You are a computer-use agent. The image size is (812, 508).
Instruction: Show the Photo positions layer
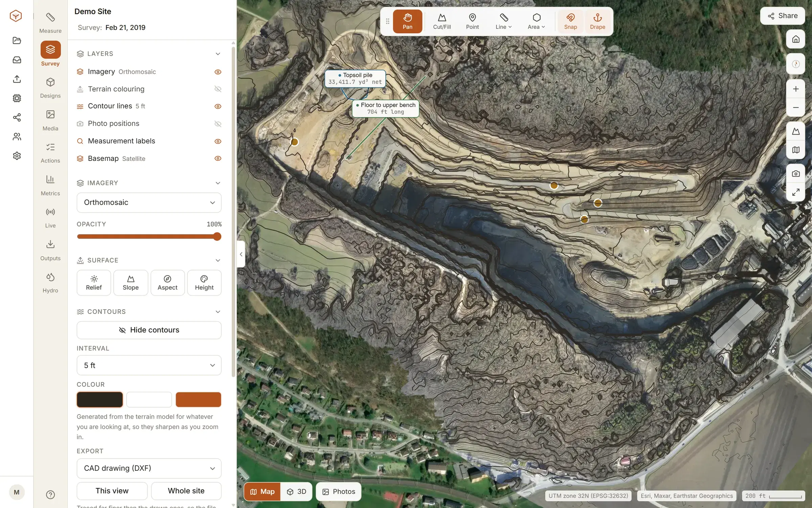coord(218,124)
